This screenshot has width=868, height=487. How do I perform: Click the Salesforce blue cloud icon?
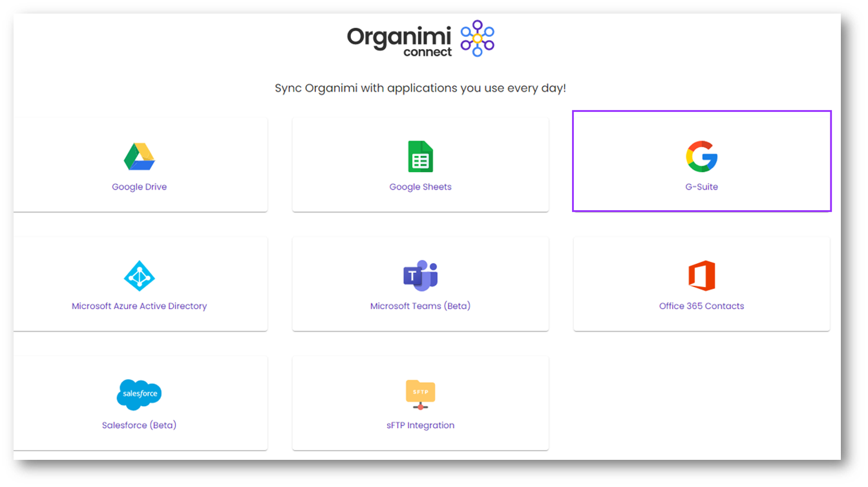coord(139,395)
